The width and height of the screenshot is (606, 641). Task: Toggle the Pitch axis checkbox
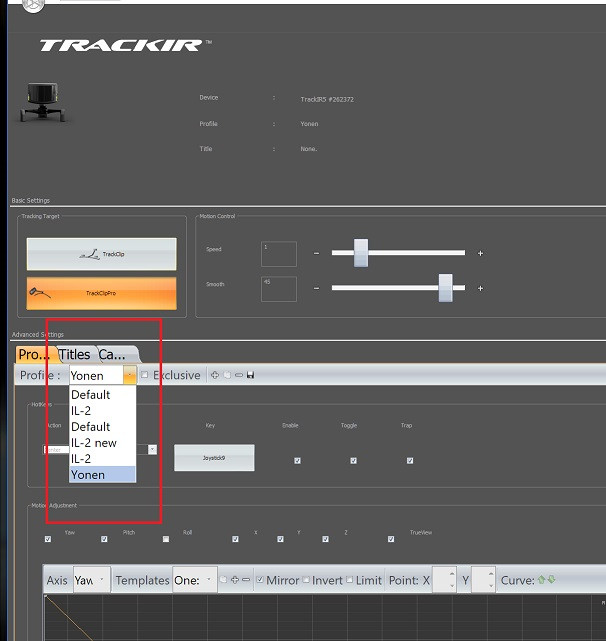(x=104, y=539)
